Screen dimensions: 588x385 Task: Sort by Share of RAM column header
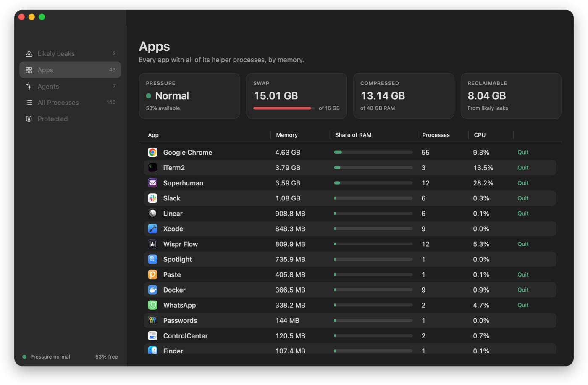coord(353,135)
